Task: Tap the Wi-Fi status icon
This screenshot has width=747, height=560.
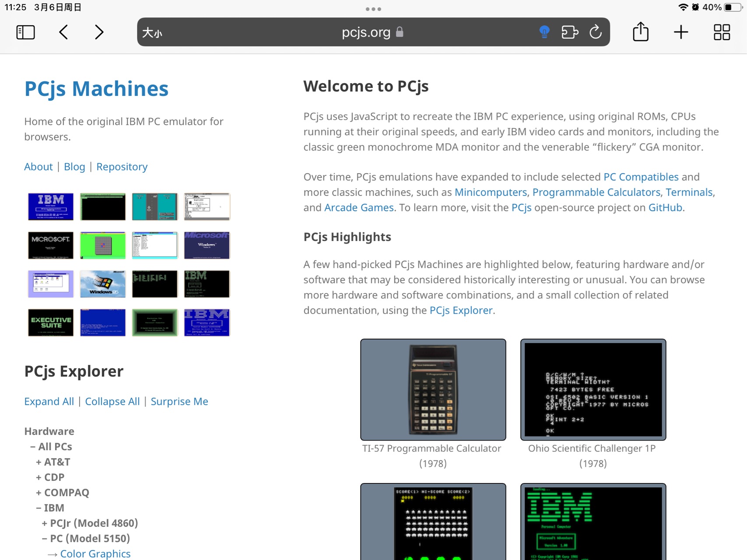Action: click(x=683, y=7)
